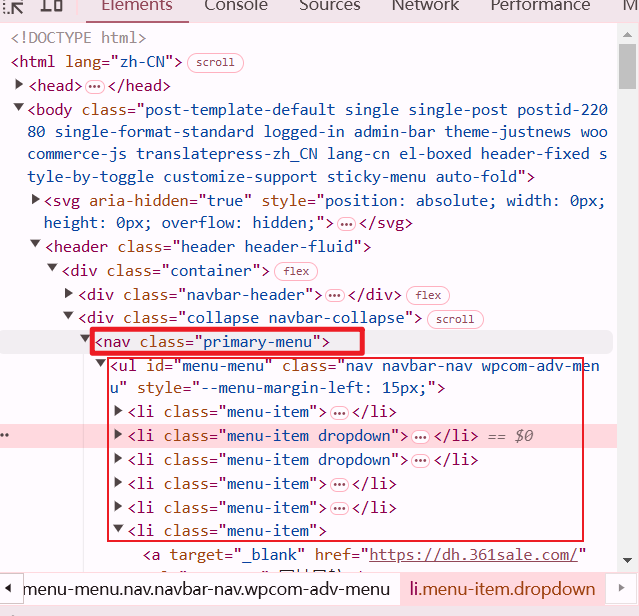This screenshot has height=616, width=639.
Task: Toggle the device toolbar icon
Action: [x=52, y=6]
